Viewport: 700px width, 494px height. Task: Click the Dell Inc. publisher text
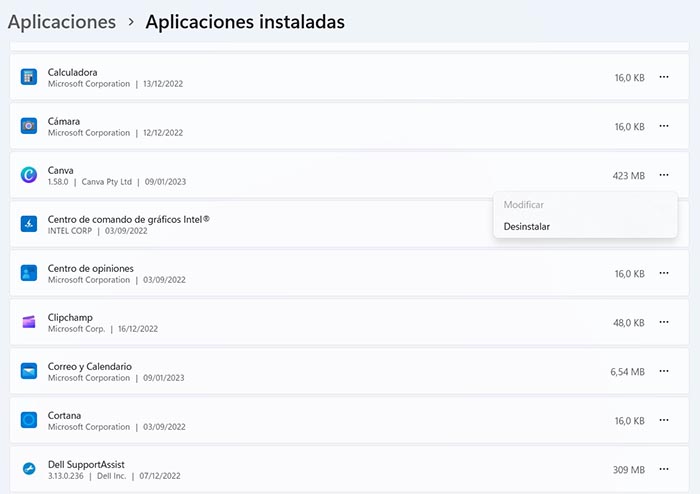tap(112, 476)
